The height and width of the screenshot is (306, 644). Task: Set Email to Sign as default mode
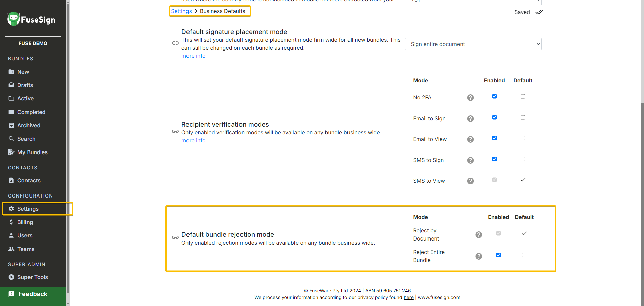523,118
